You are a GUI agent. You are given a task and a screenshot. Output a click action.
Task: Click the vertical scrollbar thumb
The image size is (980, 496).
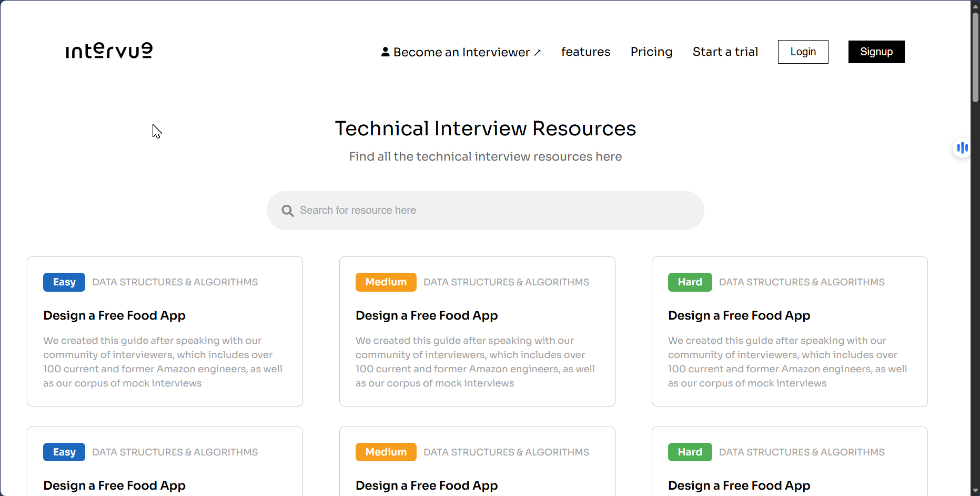pos(975,57)
